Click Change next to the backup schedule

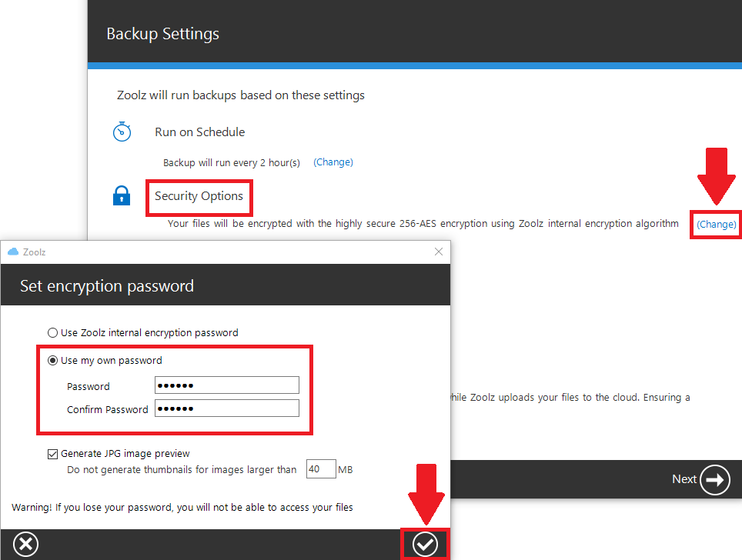[x=333, y=162]
